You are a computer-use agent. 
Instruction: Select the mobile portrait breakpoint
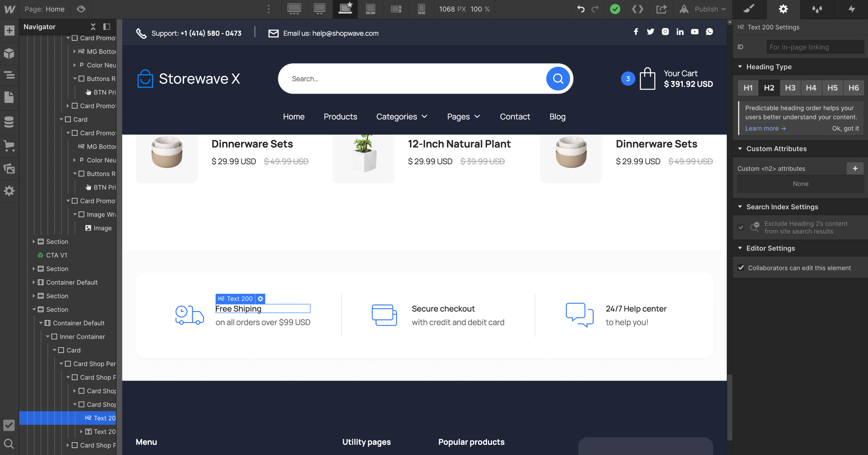coord(421,9)
